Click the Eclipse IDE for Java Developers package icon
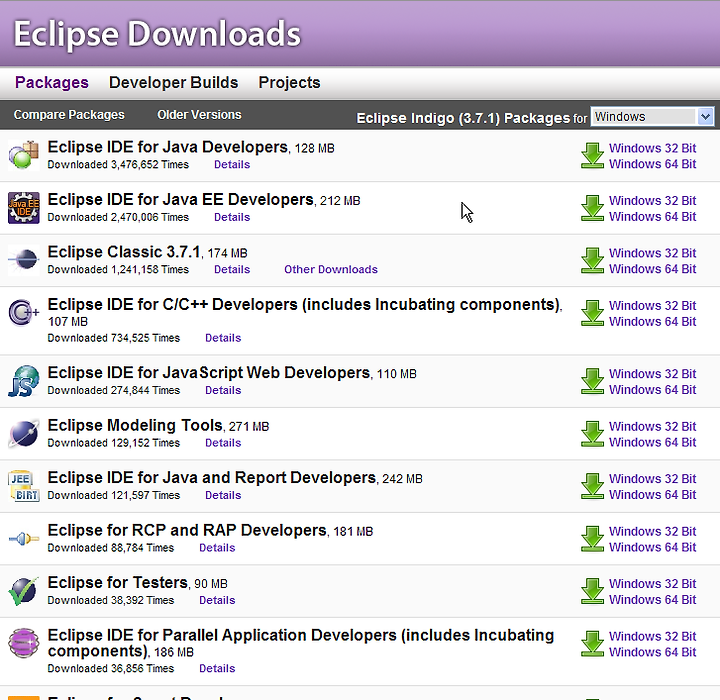Screen dimensions: 720x700 click(23, 155)
